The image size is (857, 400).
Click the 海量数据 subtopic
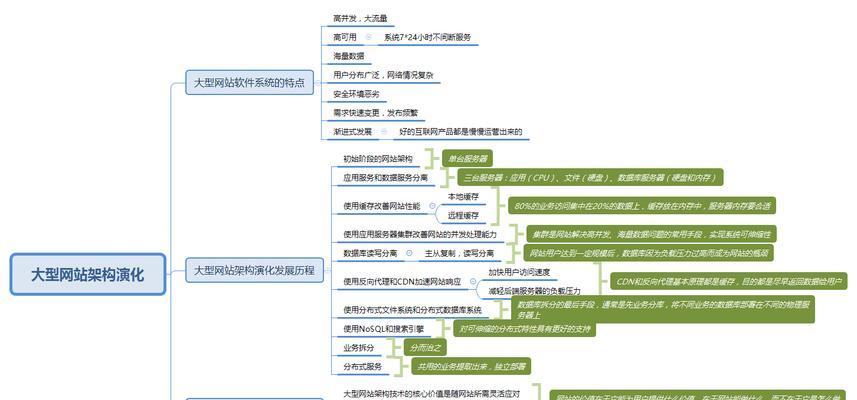point(349,56)
